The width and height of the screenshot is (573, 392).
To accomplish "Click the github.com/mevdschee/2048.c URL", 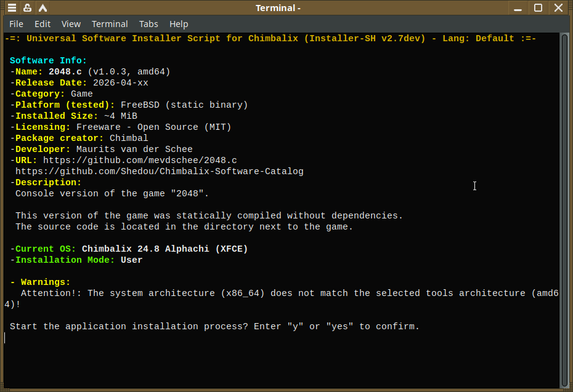I will tap(140, 160).
